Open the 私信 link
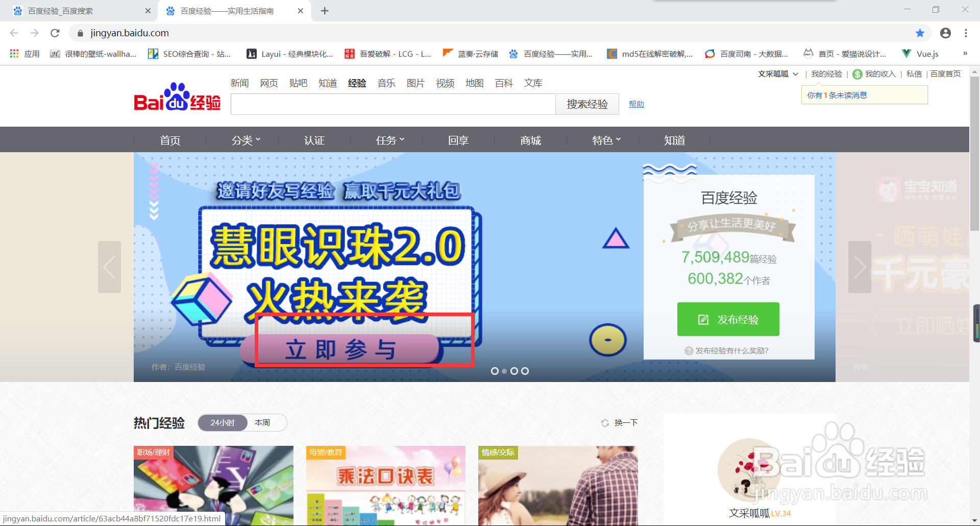Image resolution: width=980 pixels, height=526 pixels. [914, 74]
